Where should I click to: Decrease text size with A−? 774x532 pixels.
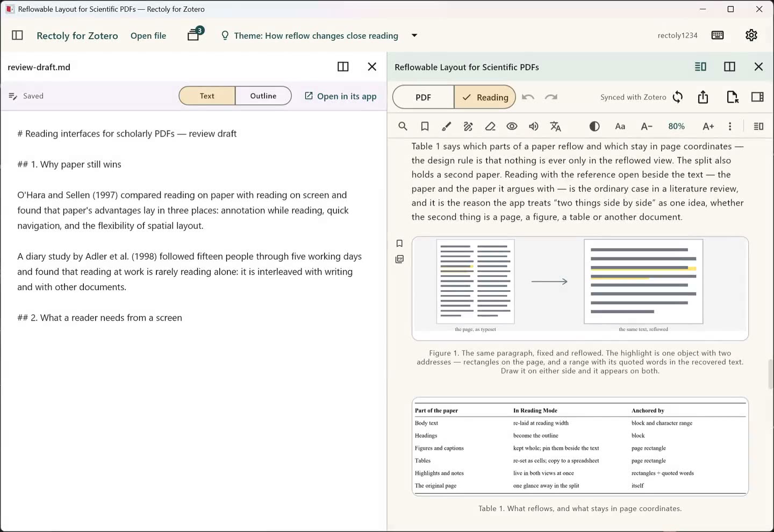tap(647, 126)
